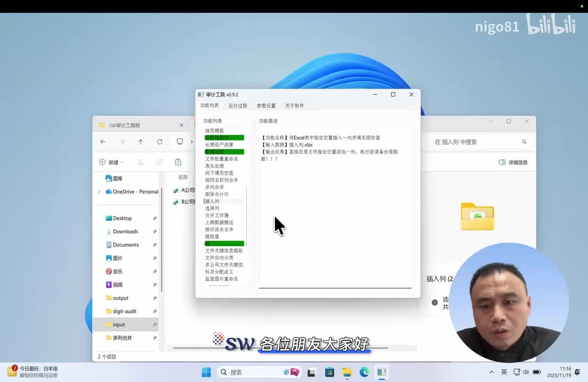Click the cut scissors icon in Explorer
The height and width of the screenshot is (382, 588).
140,162
